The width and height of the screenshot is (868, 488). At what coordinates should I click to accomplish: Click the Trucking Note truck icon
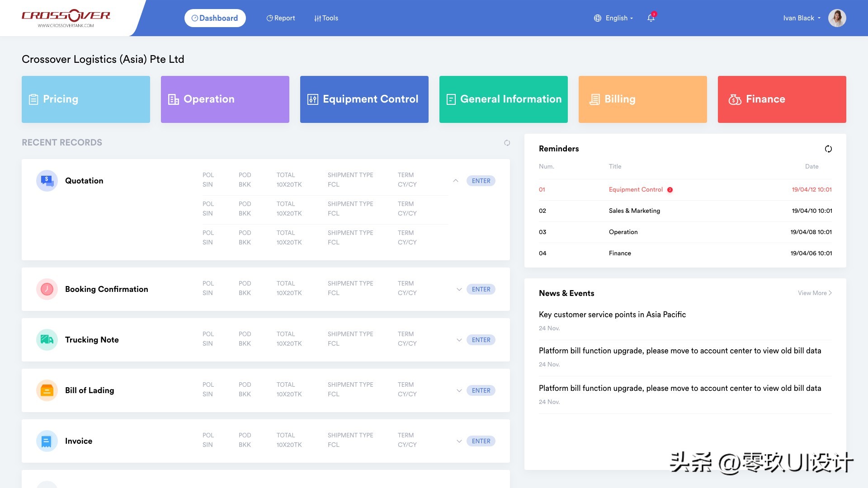pyautogui.click(x=47, y=340)
